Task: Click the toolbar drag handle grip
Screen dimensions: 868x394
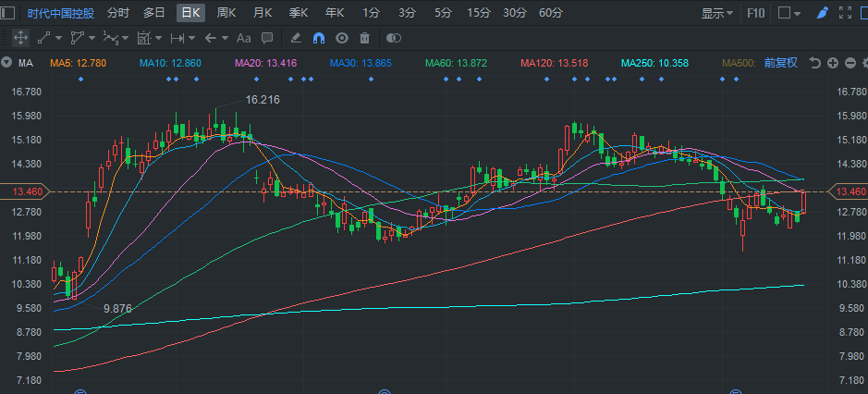Action: pos(5,38)
